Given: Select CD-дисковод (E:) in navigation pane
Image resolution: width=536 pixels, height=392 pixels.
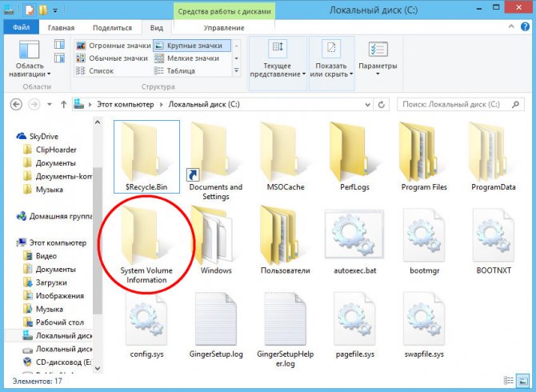Looking at the screenshot, I should [57, 362].
